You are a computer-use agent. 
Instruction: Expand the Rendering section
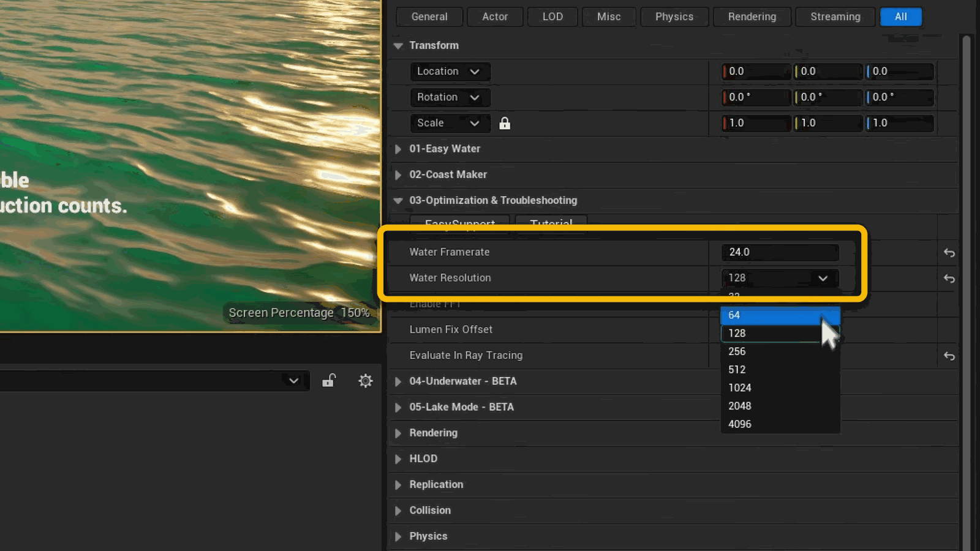pyautogui.click(x=398, y=433)
